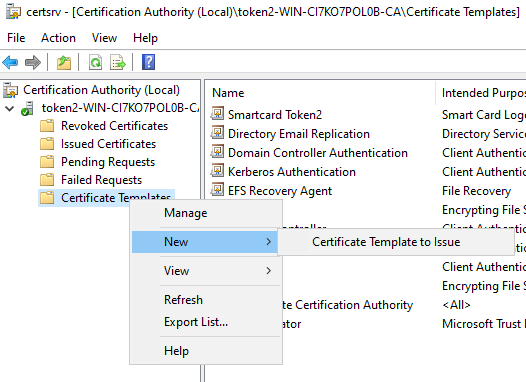This screenshot has width=526, height=382.
Task: Click the EFS Recovery Agent template icon
Action: pyautogui.click(x=217, y=189)
